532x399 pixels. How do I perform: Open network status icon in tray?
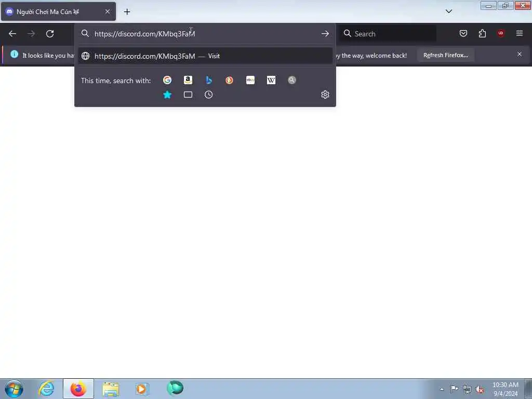point(467,389)
